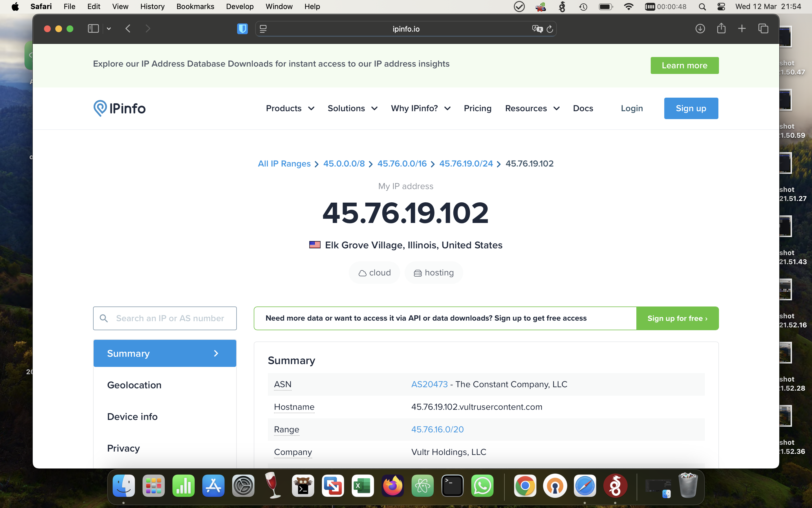Open the IPinfo logo home link
Image resolution: width=812 pixels, height=508 pixels.
[120, 108]
